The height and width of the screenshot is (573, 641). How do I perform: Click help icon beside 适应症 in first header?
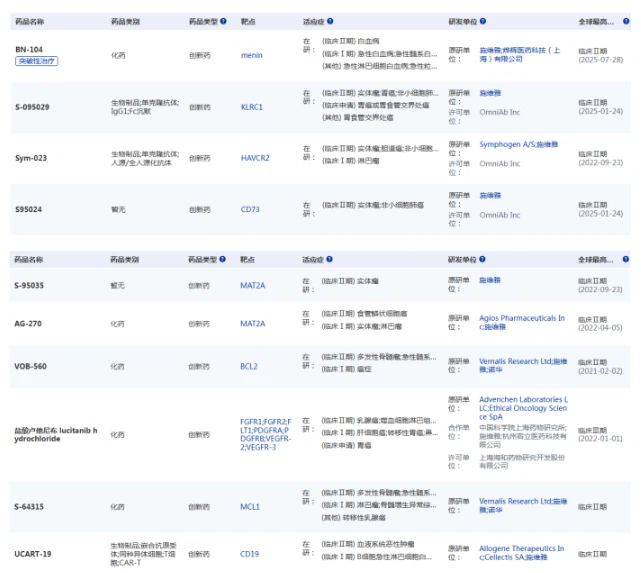pyautogui.click(x=330, y=20)
